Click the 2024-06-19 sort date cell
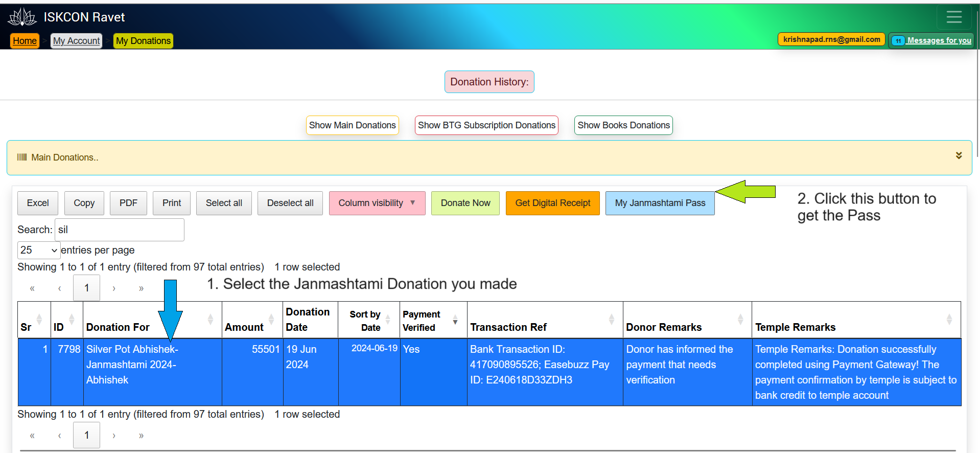Screen dimensions: 980x453 click(x=369, y=372)
